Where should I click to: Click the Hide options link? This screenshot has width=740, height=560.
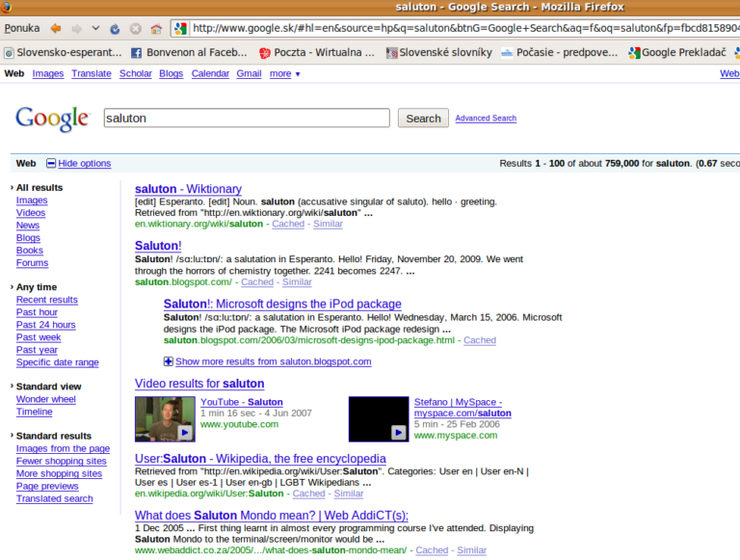[85, 163]
